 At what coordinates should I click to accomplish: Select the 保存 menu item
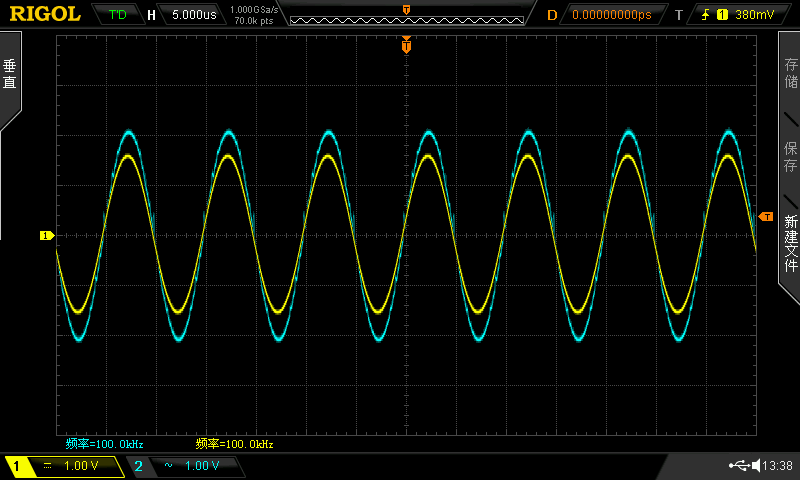(x=790, y=157)
